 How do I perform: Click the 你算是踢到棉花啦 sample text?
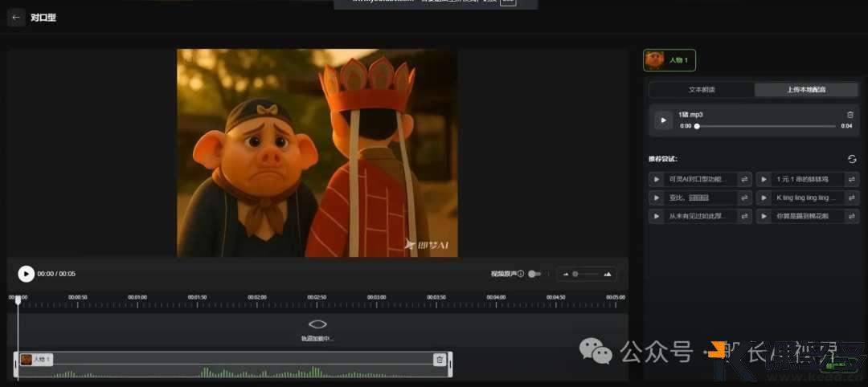(802, 216)
